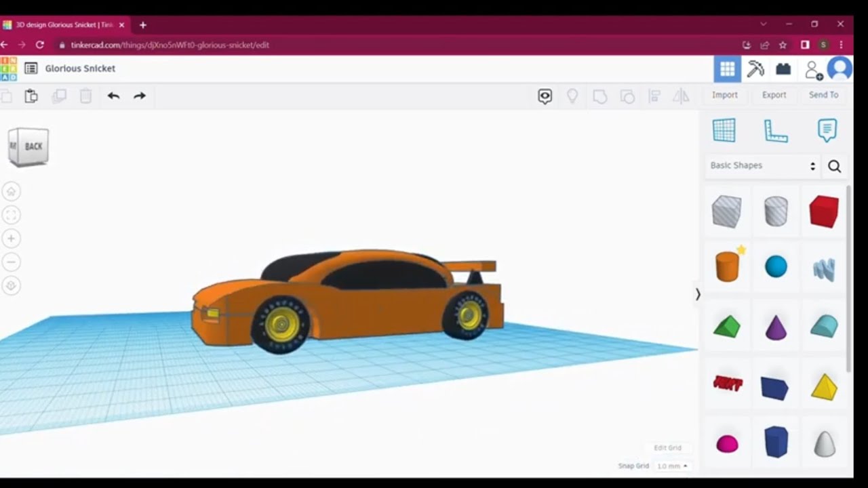Redo the last undone action
The image size is (868, 488).
click(x=140, y=96)
